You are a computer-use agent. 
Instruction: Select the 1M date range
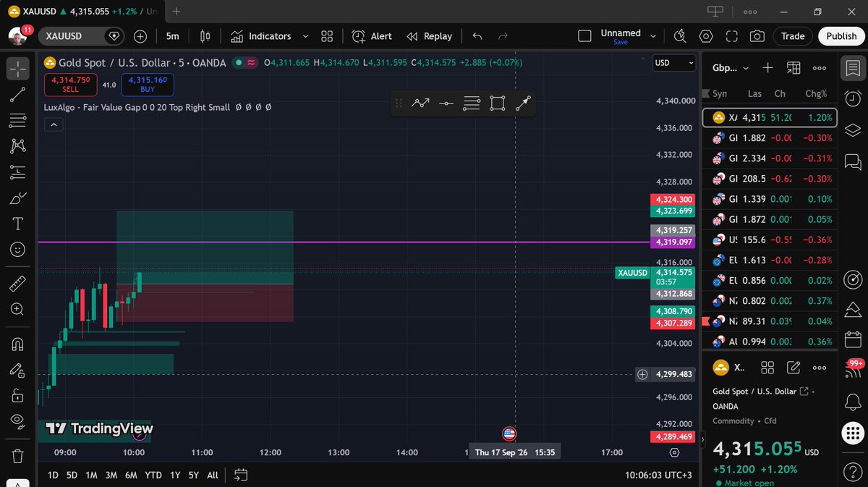(x=91, y=475)
